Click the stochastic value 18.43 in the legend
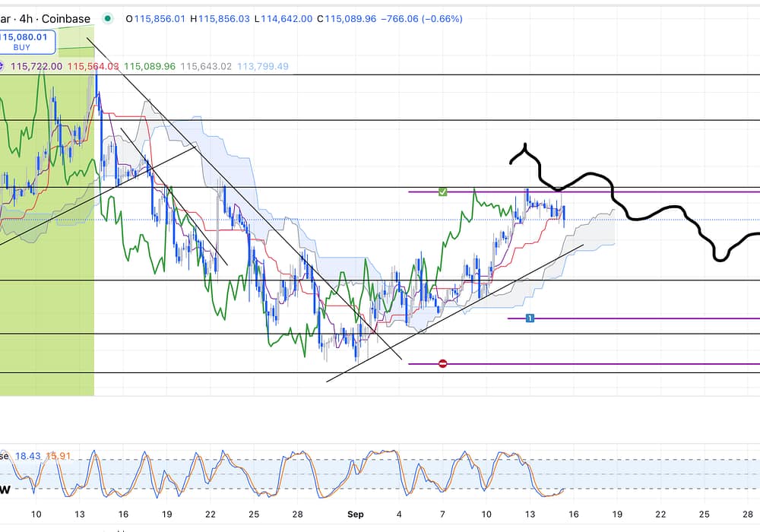 (27, 456)
